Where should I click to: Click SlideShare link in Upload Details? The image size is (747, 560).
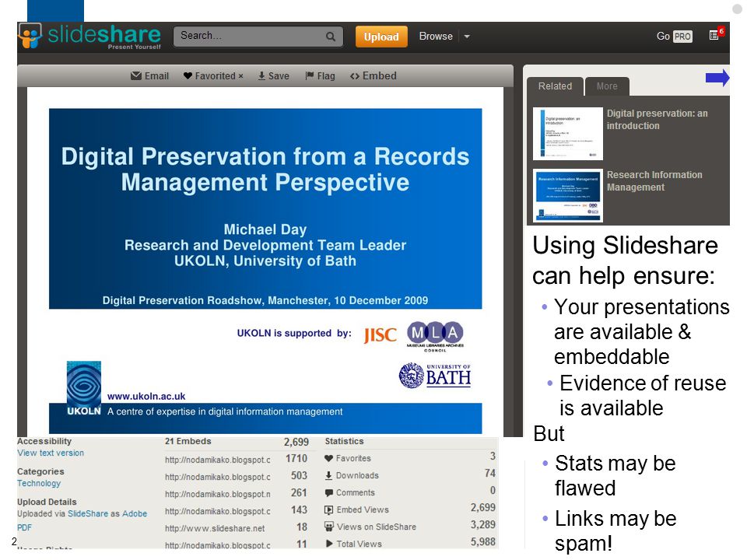[x=88, y=514]
